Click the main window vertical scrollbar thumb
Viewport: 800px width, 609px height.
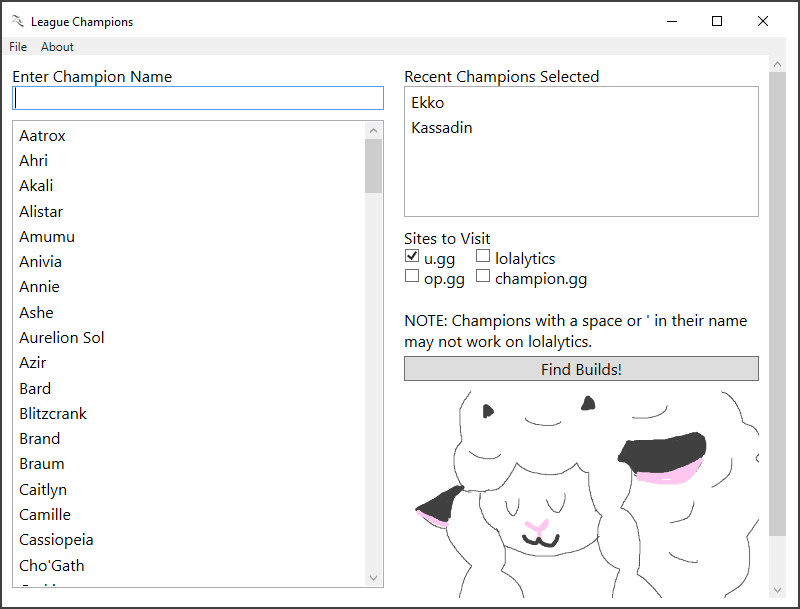[x=777, y=303]
